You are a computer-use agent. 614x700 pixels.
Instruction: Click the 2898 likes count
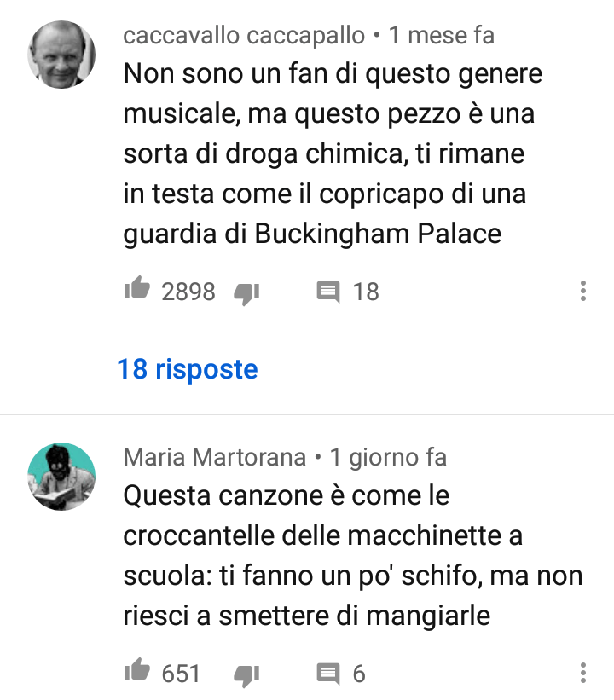pos(188,292)
